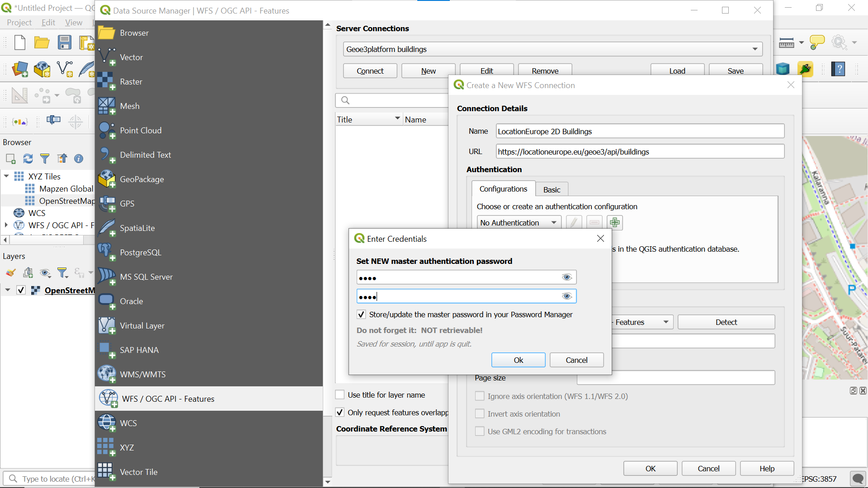This screenshot has height=488, width=868.
Task: Click the Ok button in Enter Credentials
Action: coord(519,360)
